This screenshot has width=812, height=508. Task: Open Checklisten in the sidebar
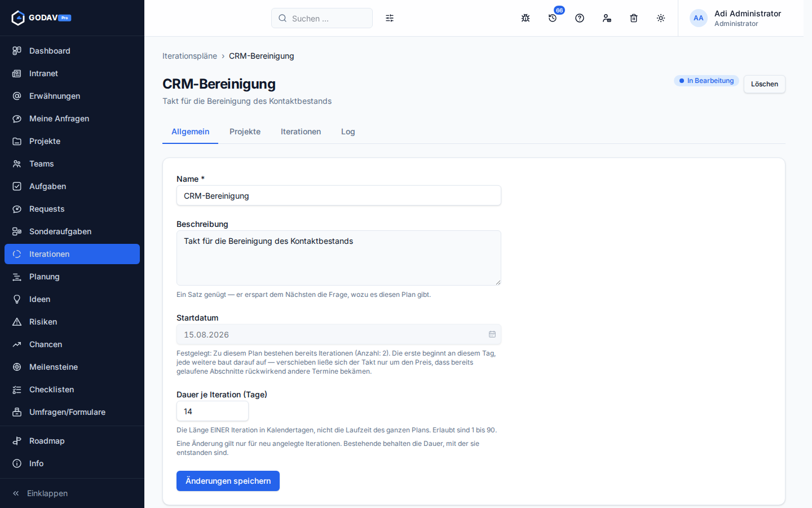[72, 389]
